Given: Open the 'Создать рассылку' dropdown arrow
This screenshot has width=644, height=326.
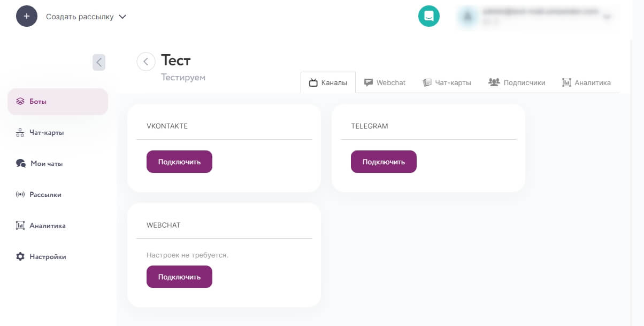Looking at the screenshot, I should 122,17.
